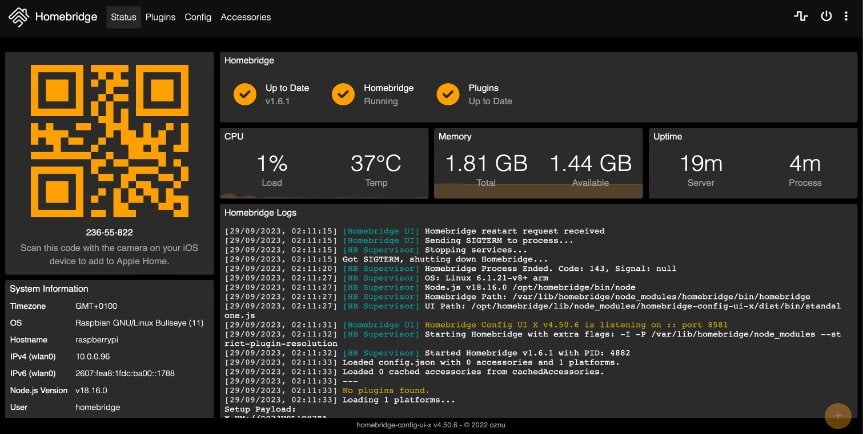
Task: Click the 'listening on :: port 8581' log line
Action: (476, 325)
